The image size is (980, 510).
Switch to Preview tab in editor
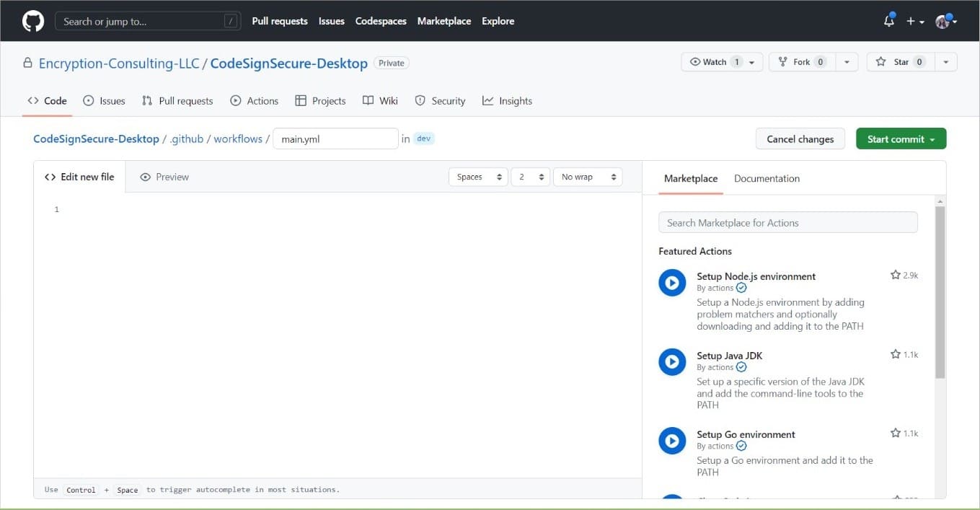[164, 177]
